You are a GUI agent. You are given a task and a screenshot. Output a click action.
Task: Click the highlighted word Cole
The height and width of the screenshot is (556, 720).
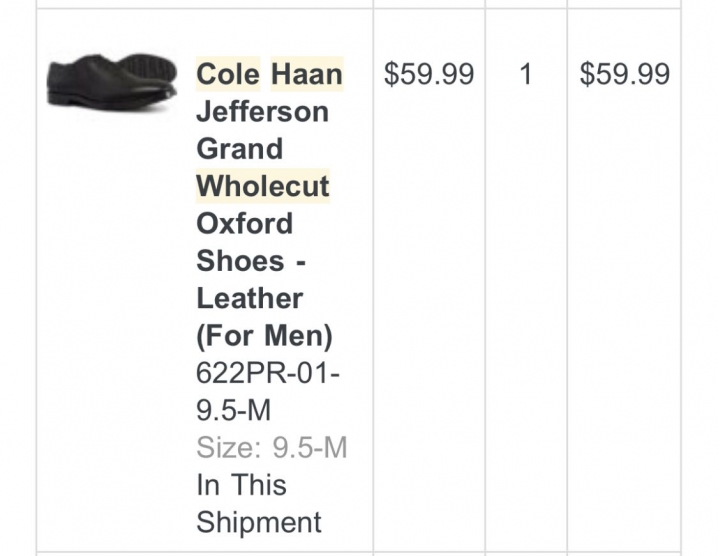click(x=228, y=74)
